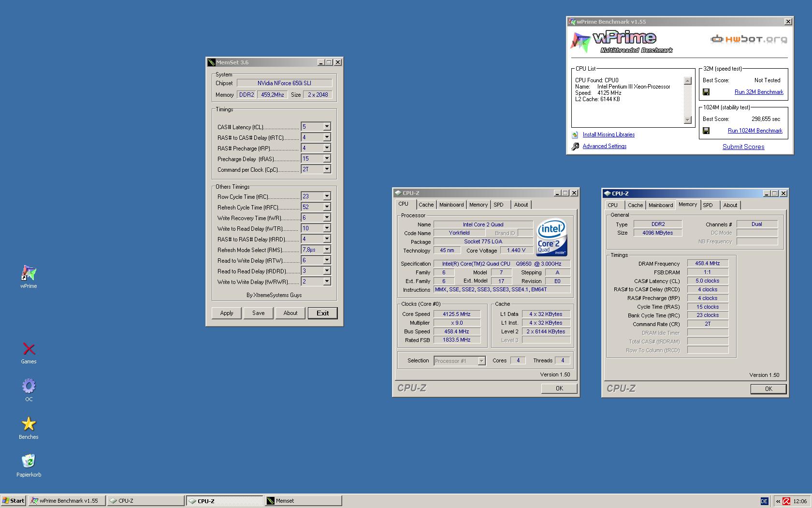Open the Games desktop icon
The width and height of the screenshot is (812, 508).
[29, 349]
